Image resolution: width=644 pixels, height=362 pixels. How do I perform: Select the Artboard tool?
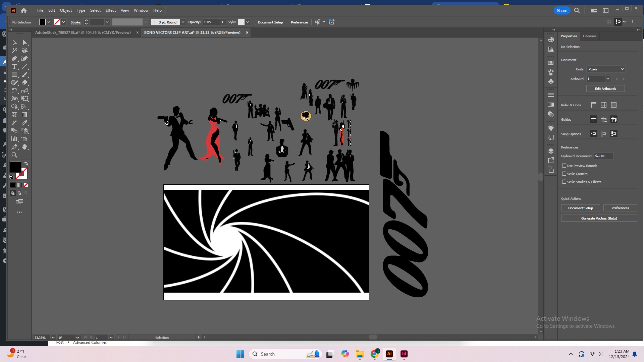(x=24, y=139)
